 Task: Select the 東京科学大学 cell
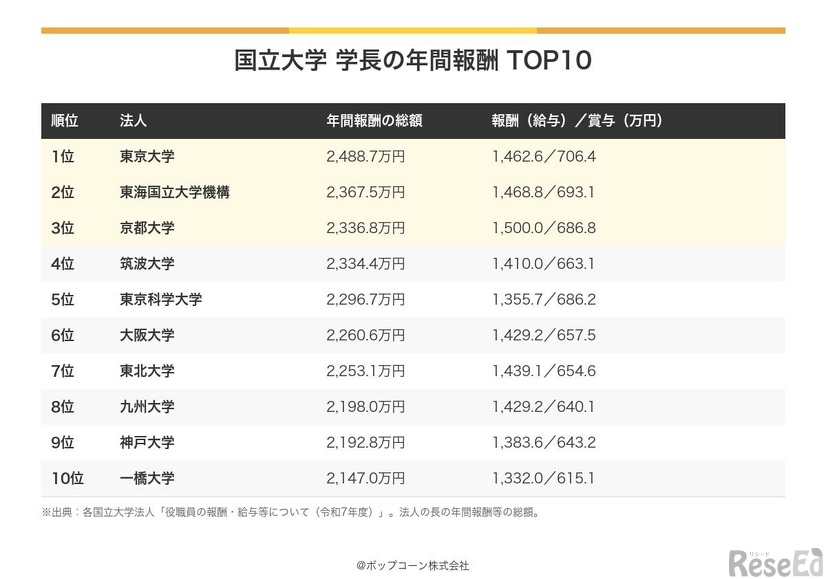161,299
